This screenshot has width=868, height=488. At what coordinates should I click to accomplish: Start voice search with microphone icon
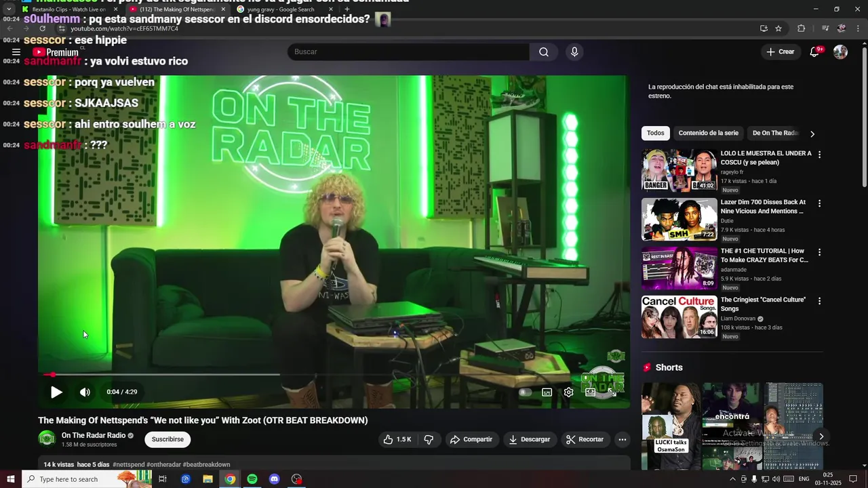coord(574,52)
